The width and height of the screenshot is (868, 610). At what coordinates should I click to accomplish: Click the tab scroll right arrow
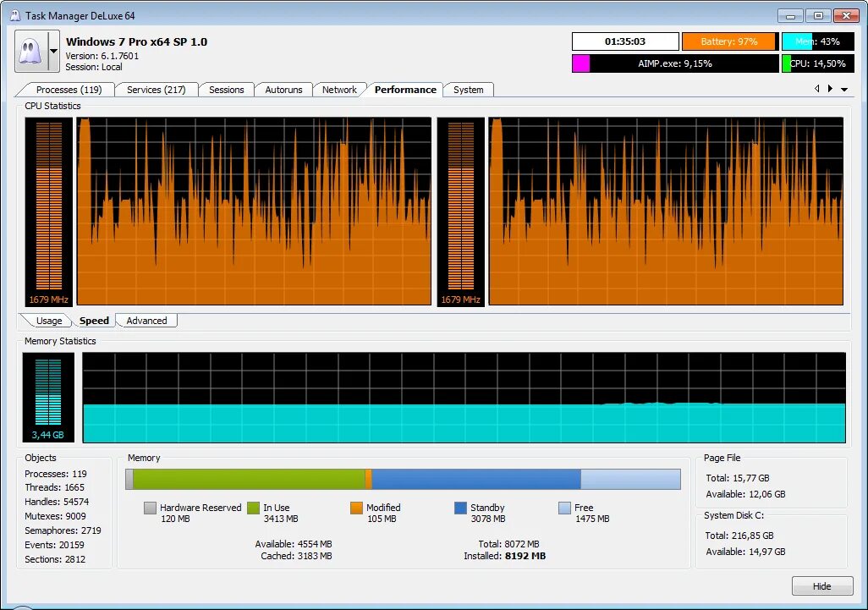click(830, 89)
